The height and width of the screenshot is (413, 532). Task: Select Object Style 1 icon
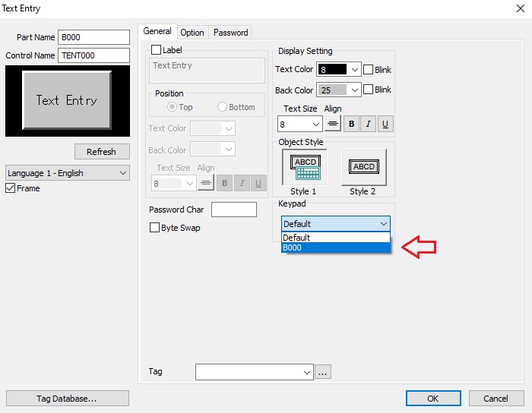[304, 167]
